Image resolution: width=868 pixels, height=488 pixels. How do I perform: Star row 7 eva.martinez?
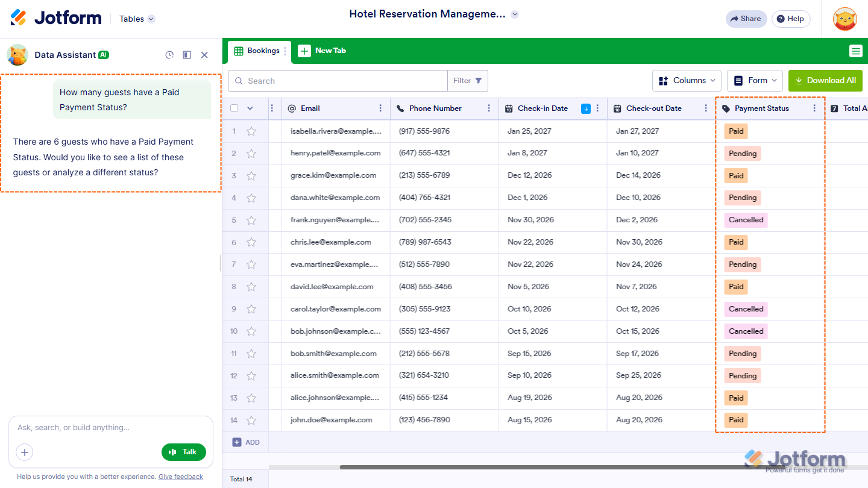coord(251,264)
